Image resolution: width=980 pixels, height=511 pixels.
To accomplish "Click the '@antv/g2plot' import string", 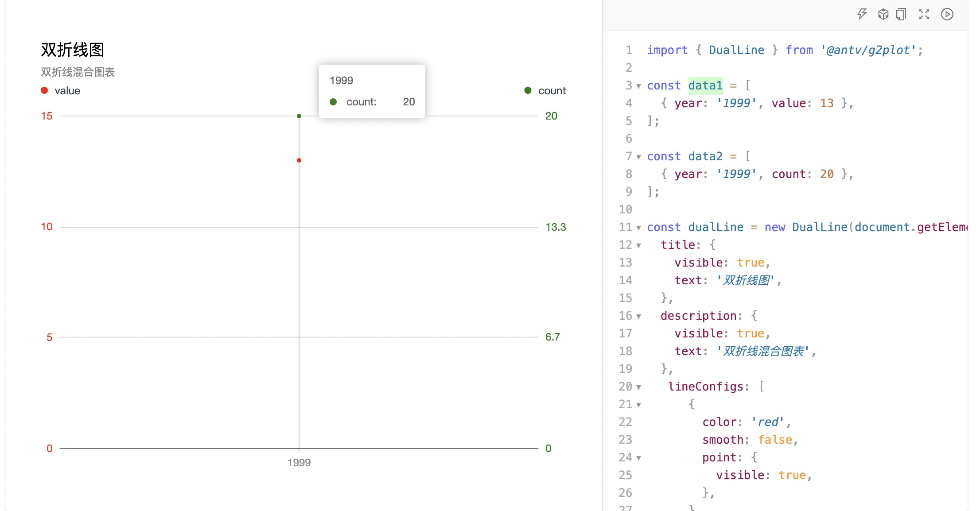I will coord(868,50).
